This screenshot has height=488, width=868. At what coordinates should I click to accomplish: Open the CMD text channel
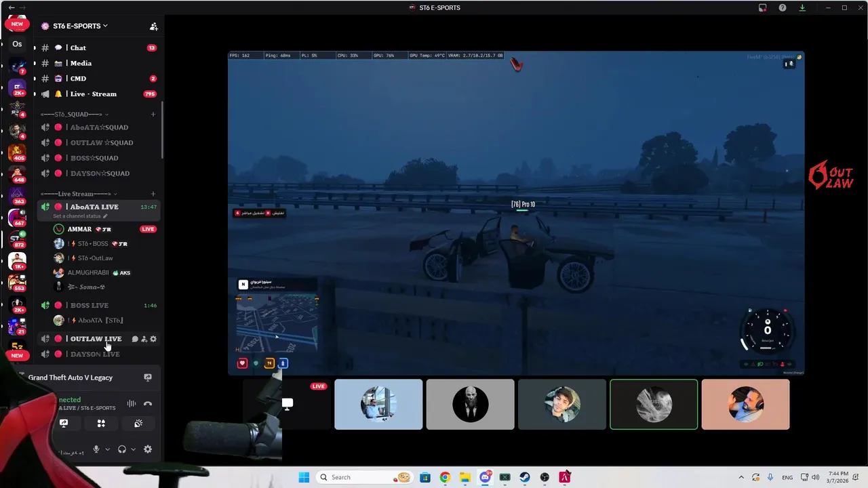[x=99, y=79]
